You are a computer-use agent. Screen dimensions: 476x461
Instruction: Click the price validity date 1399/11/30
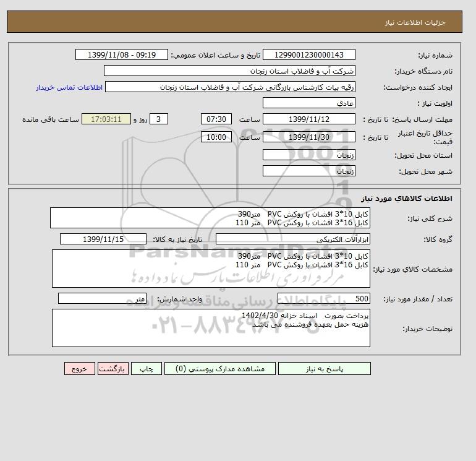click(308, 137)
